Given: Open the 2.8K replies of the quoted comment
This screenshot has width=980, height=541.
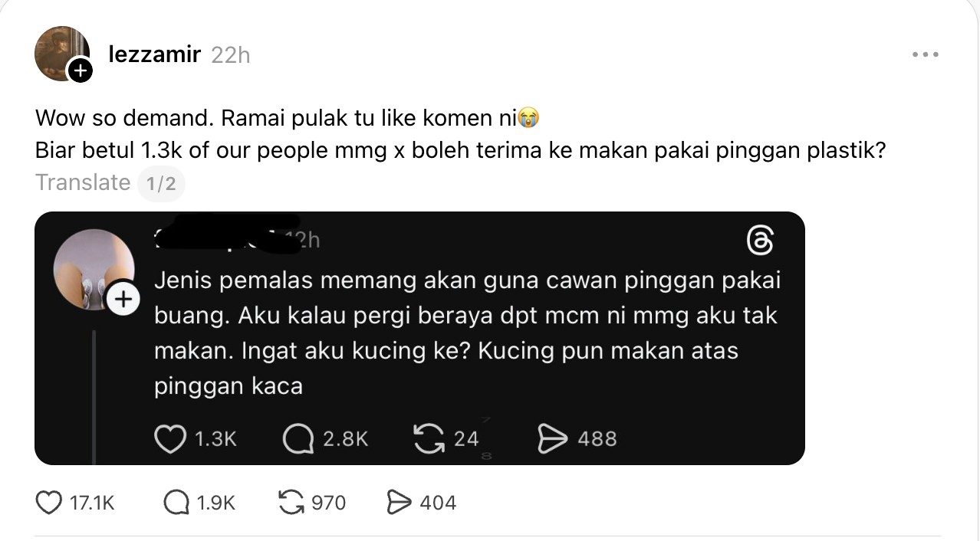Looking at the screenshot, I should tap(298, 439).
